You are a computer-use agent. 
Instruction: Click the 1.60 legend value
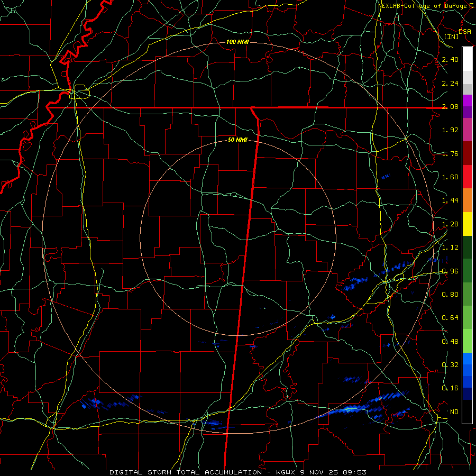coord(450,177)
